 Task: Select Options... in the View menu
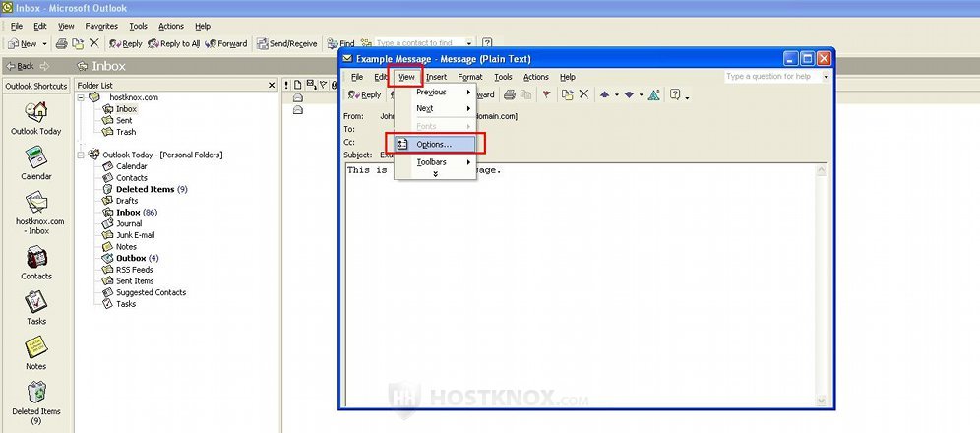436,144
